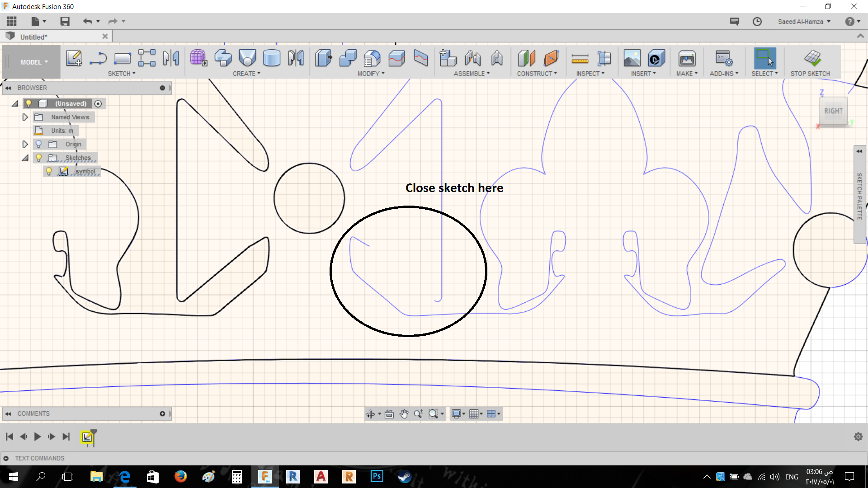The width and height of the screenshot is (868, 488).
Task: Open the SKETCH dropdown menu
Action: [x=122, y=73]
